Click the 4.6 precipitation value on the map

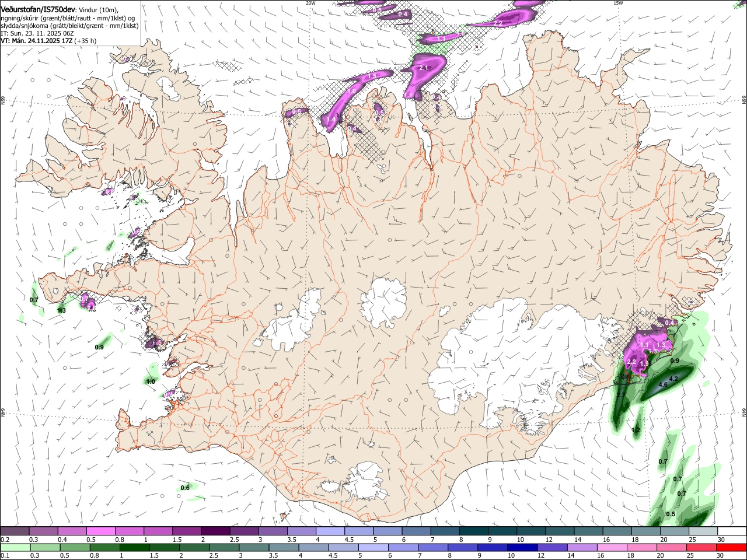(x=663, y=385)
